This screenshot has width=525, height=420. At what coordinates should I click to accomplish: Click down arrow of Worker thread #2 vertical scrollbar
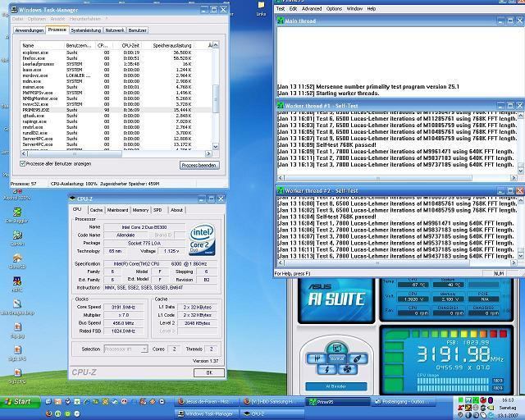click(521, 256)
